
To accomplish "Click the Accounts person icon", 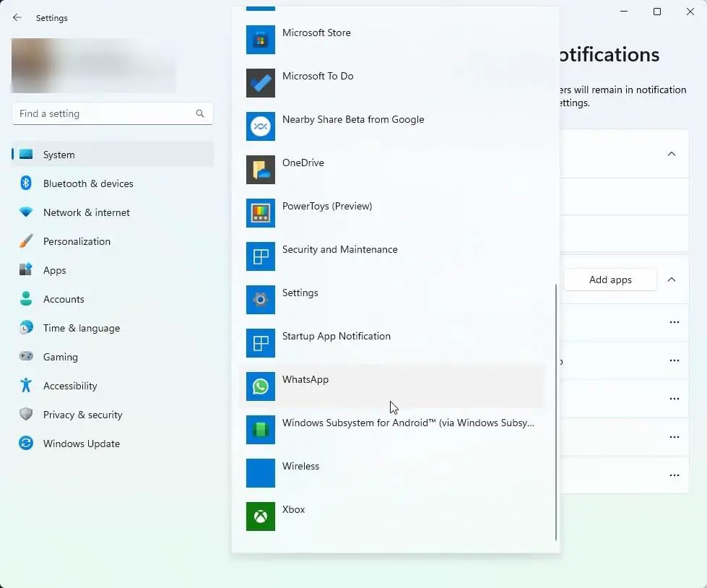I will 26,298.
